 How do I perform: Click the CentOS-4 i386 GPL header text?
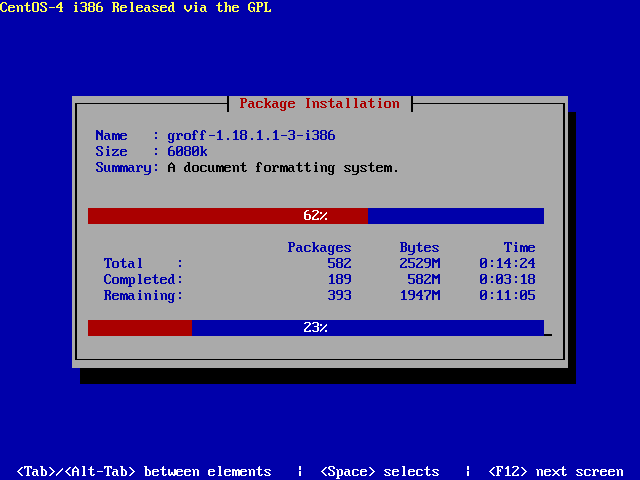click(136, 7)
